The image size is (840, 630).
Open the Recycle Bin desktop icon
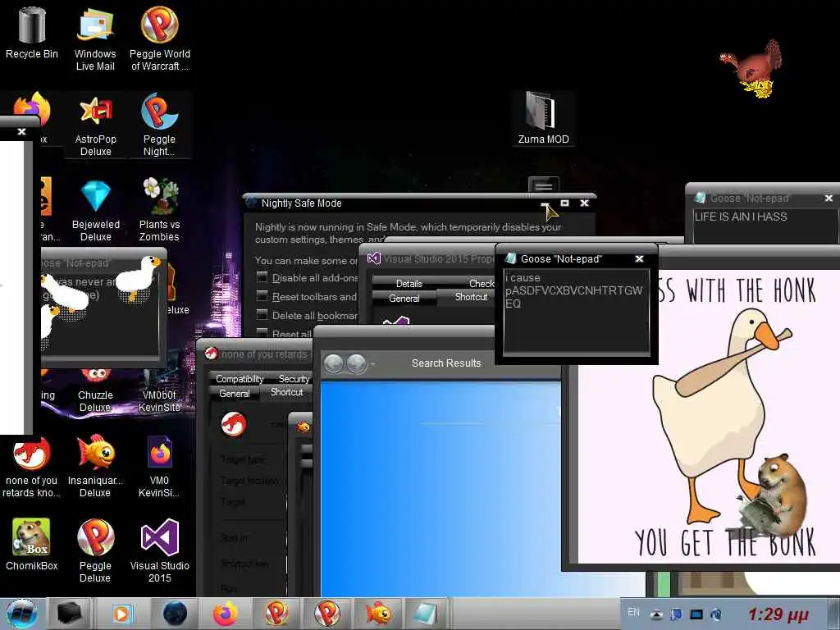pyautogui.click(x=32, y=33)
